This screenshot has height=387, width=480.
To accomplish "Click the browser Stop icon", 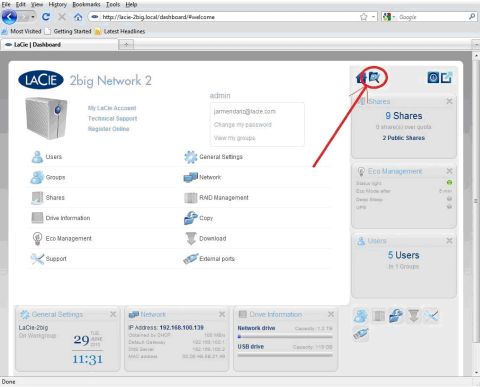I will [62, 17].
